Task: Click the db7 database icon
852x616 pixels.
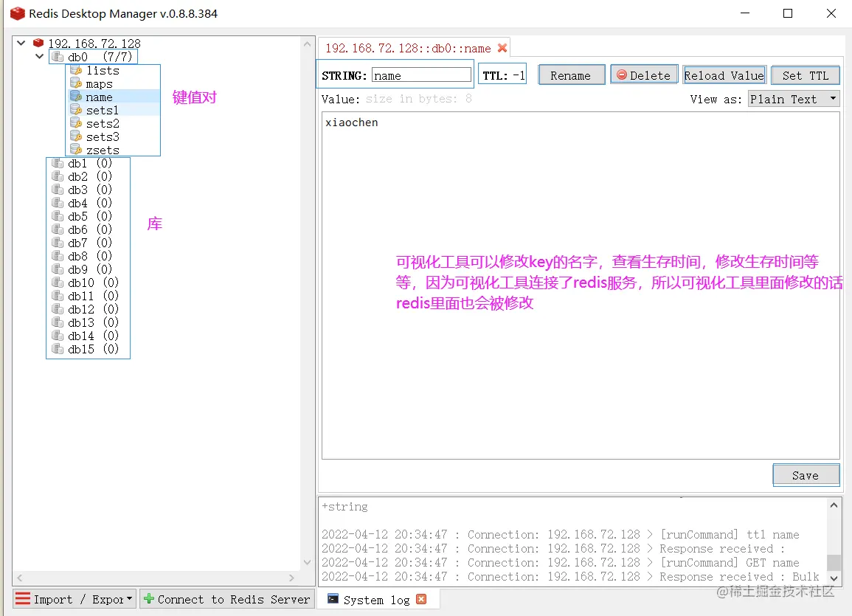Action: pyautogui.click(x=57, y=242)
